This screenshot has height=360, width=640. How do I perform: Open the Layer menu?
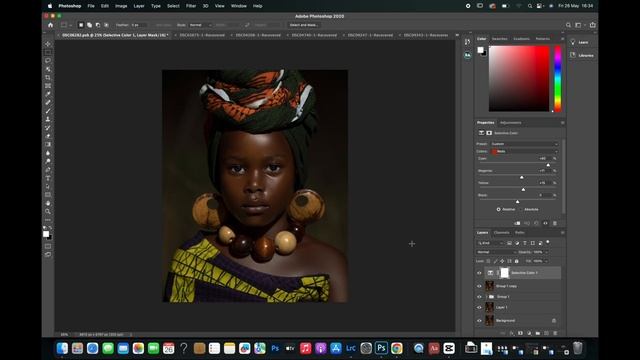[139, 6]
